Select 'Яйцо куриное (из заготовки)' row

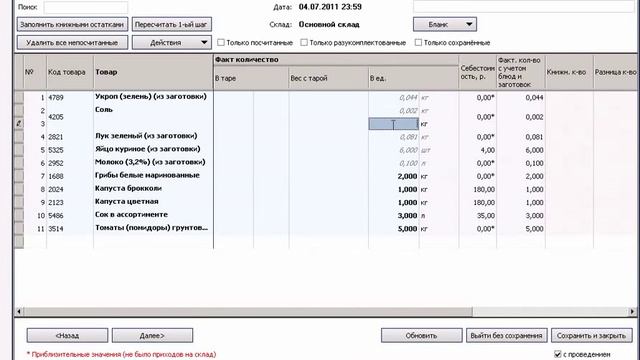tap(147, 149)
